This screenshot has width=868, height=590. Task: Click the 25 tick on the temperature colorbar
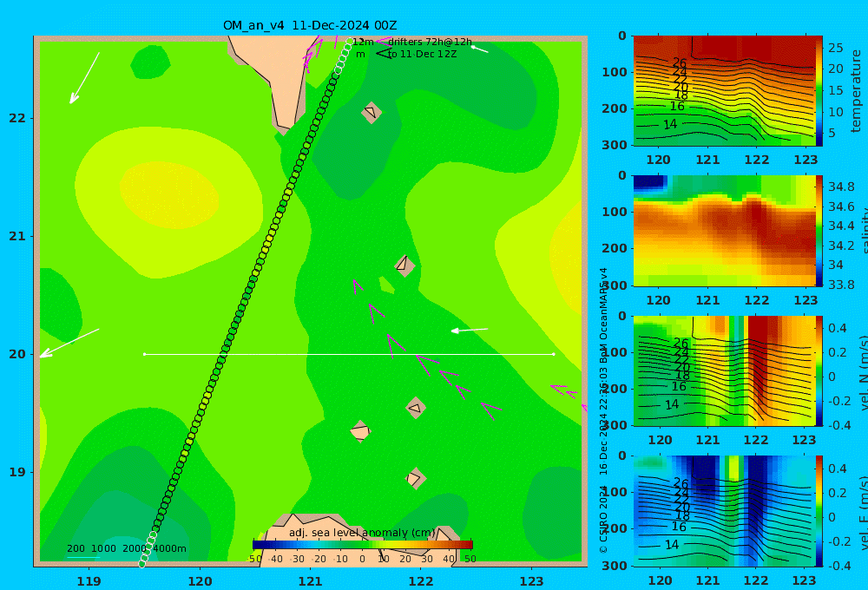pyautogui.click(x=835, y=48)
